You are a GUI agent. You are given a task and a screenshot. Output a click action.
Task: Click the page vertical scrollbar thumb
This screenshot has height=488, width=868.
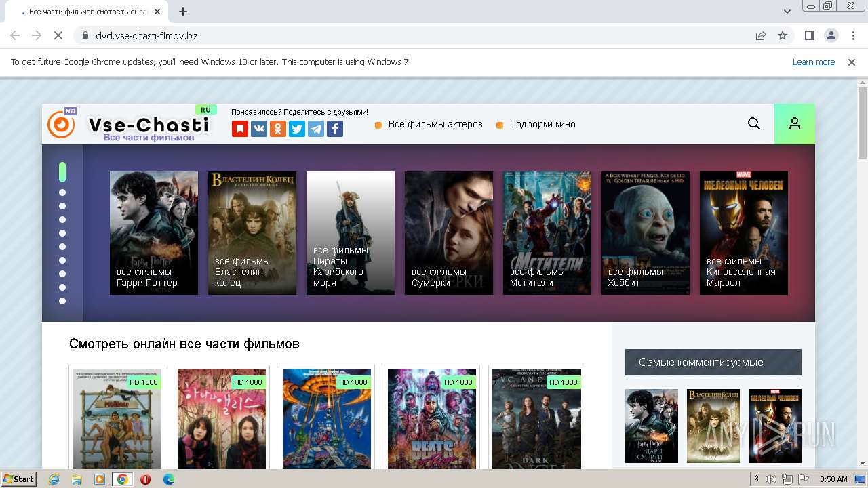tap(862, 123)
